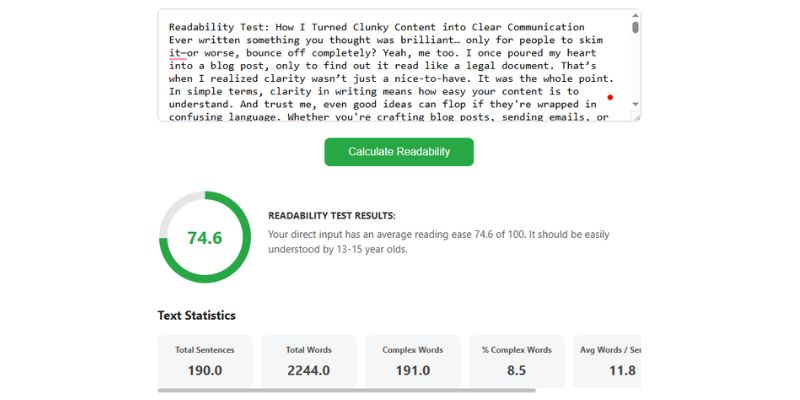Click the textarea scrollbar down arrow

click(635, 104)
